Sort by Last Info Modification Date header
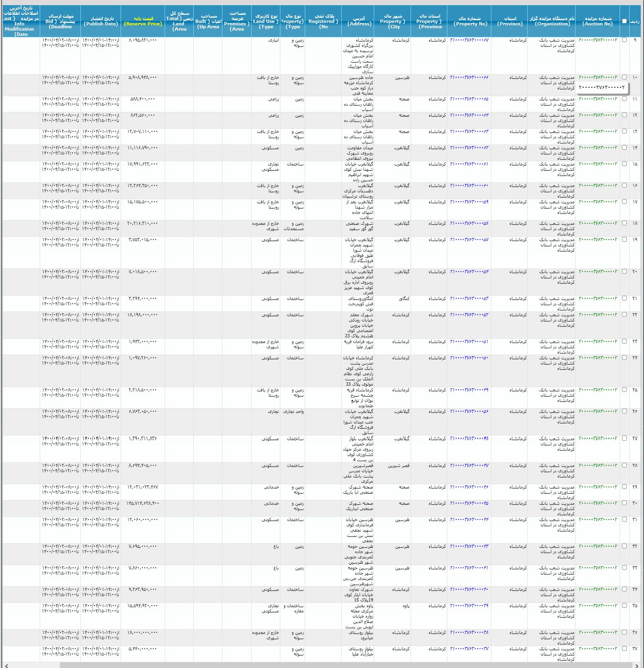644x668 pixels. pyautogui.click(x=21, y=21)
